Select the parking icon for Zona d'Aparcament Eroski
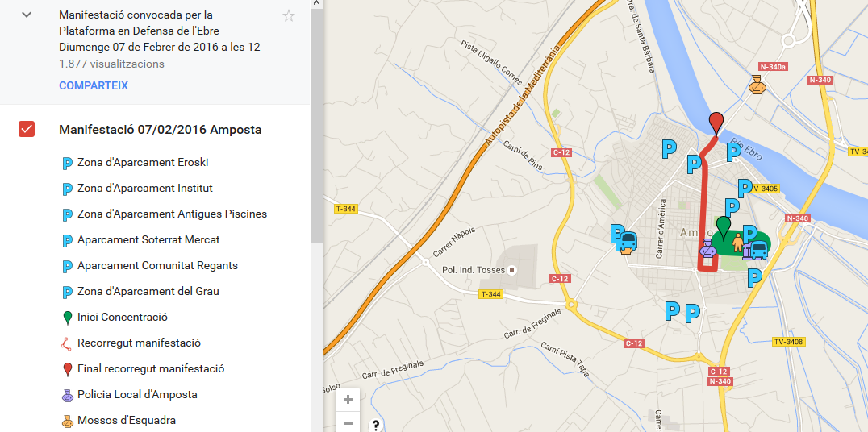 pyautogui.click(x=68, y=163)
